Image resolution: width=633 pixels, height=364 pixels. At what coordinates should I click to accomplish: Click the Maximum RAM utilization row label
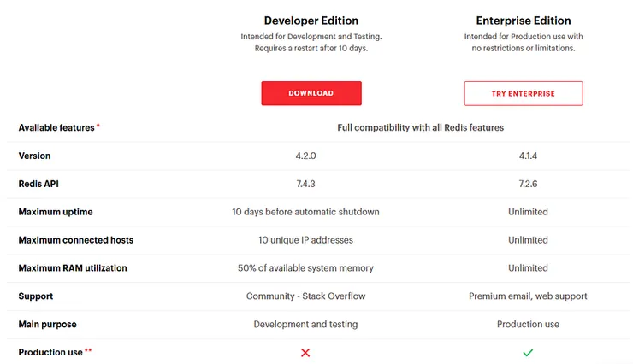coord(73,268)
